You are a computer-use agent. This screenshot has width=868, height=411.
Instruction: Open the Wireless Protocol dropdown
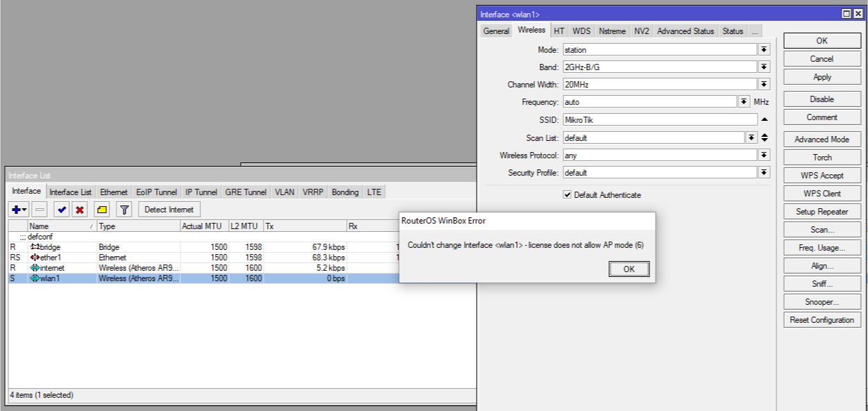point(764,156)
